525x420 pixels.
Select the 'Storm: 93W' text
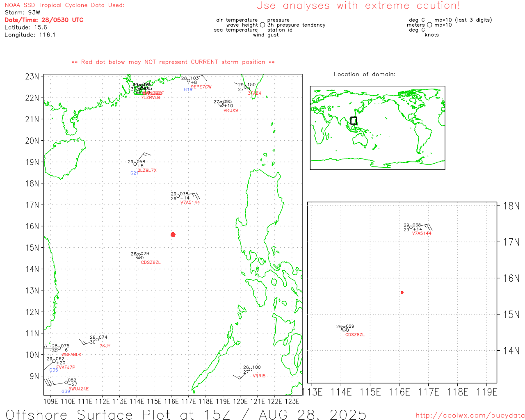pos(23,13)
